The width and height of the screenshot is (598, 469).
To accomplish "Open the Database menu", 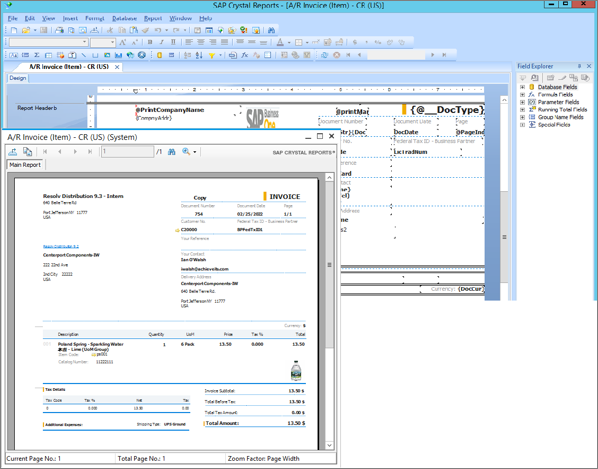I will [124, 18].
